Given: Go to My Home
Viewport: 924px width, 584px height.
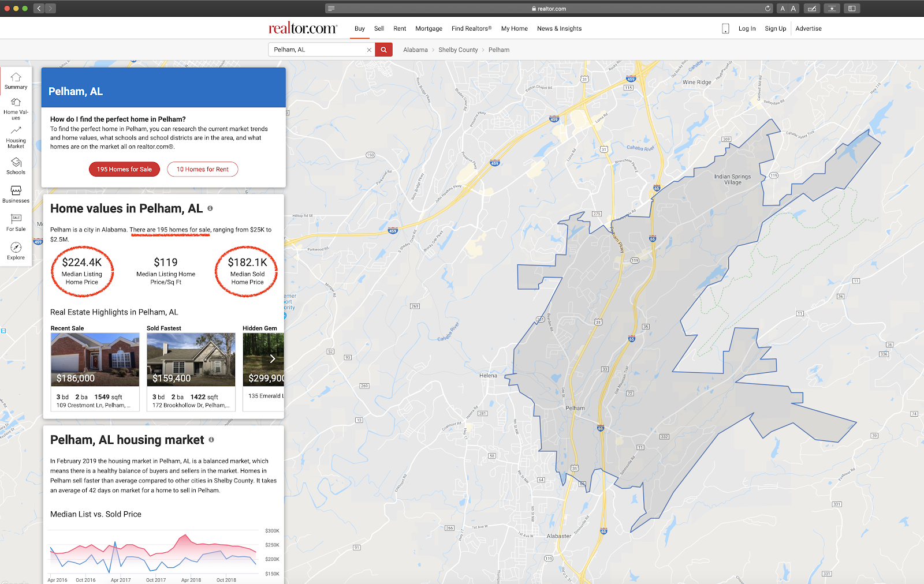Looking at the screenshot, I should click(515, 29).
